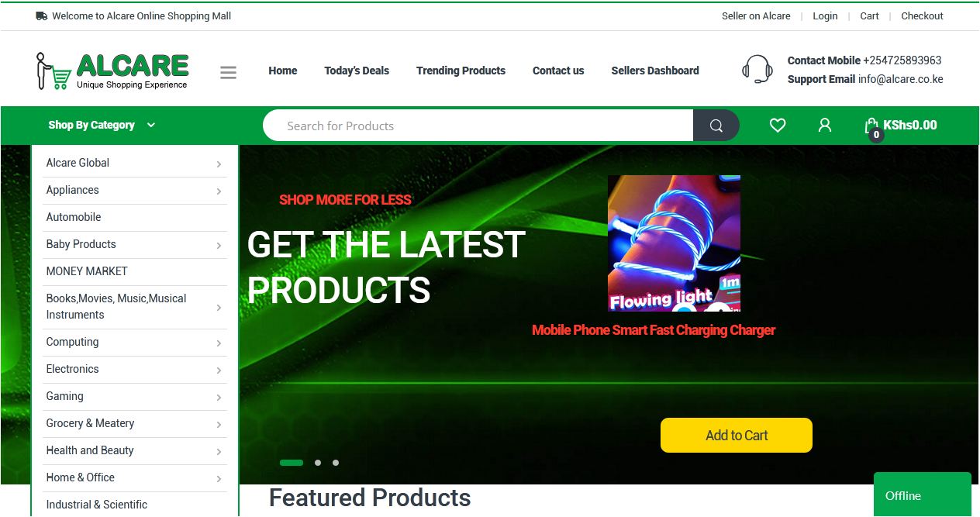The width and height of the screenshot is (980, 517).
Task: Open the Seller on Alcare link
Action: tap(756, 16)
